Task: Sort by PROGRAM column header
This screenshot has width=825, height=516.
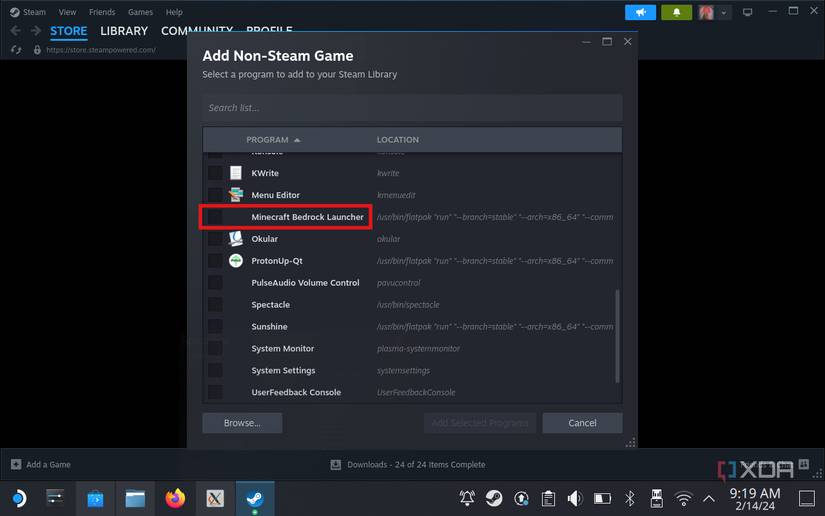Action: [x=273, y=140]
